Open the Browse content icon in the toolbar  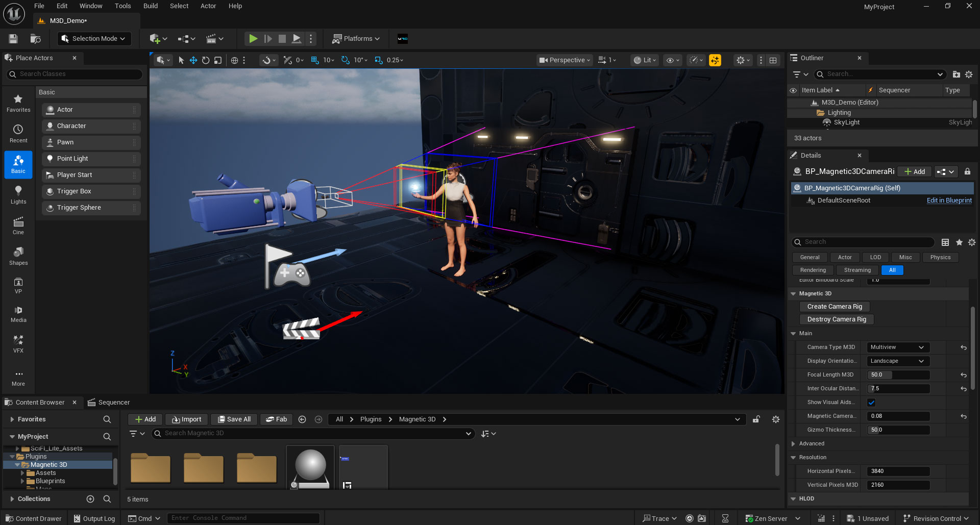tap(35, 39)
